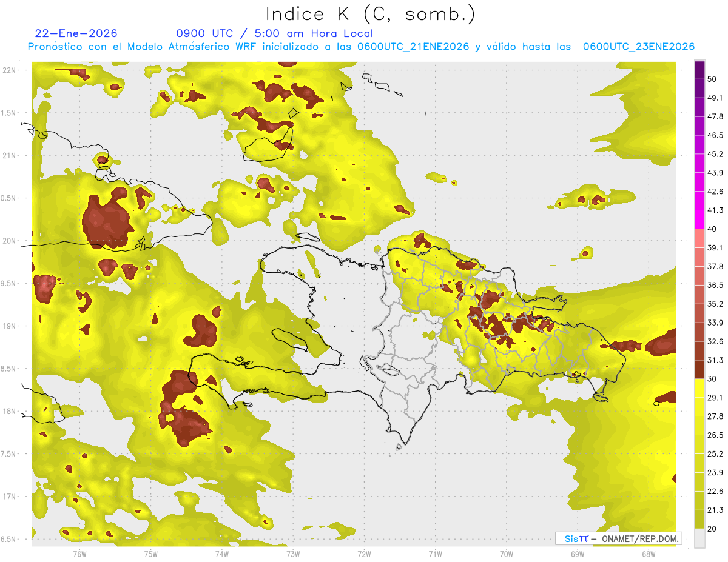Click the '69W' longitude label
Screen dimensions: 728x562
577,554
